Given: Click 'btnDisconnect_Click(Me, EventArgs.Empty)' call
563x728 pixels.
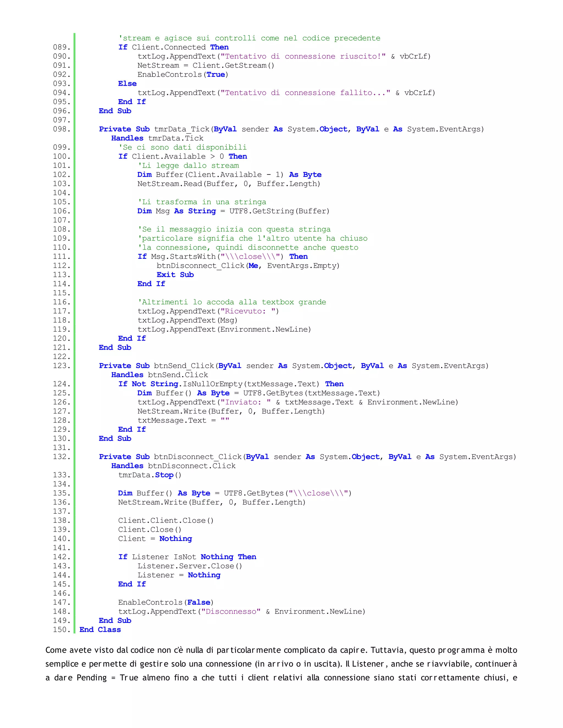Looking at the screenshot, I should [248, 266].
